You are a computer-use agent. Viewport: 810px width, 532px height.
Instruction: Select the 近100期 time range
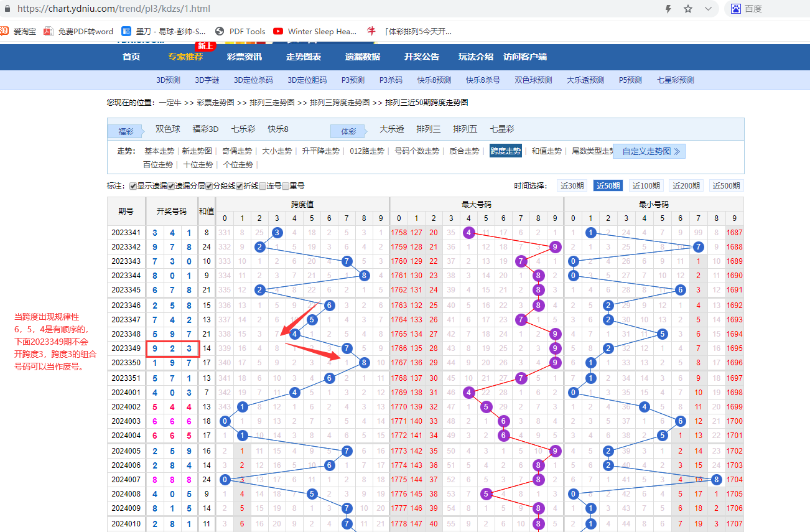[646, 185]
